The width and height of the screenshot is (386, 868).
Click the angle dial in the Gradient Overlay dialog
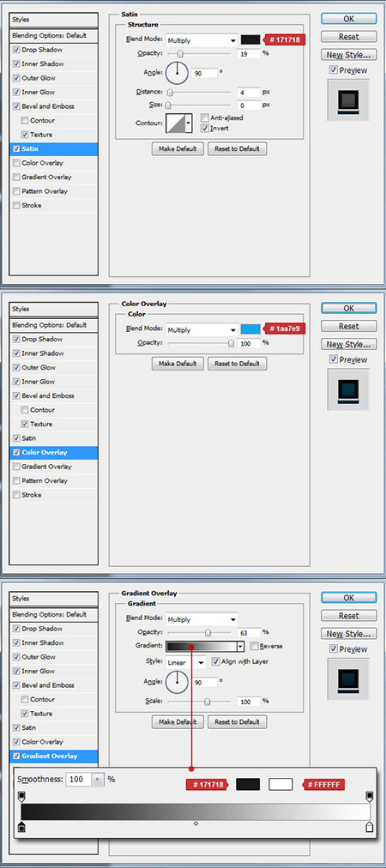[178, 681]
